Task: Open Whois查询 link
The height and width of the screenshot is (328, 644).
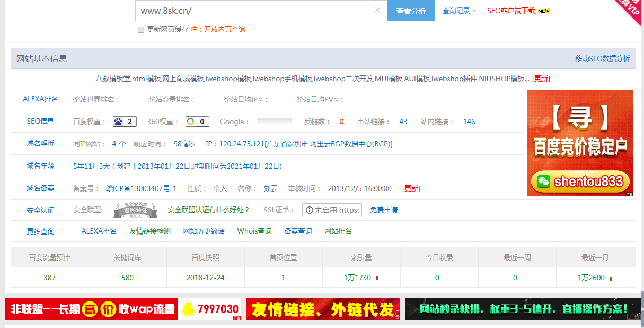Action: pos(254,231)
